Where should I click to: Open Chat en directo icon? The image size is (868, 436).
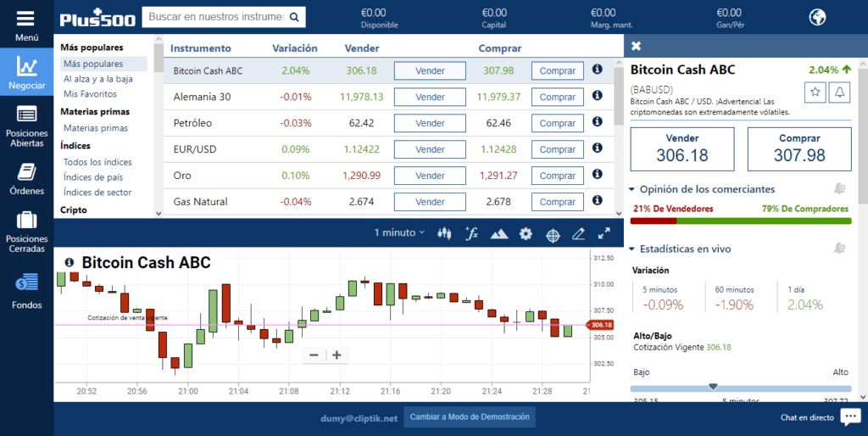(x=850, y=417)
